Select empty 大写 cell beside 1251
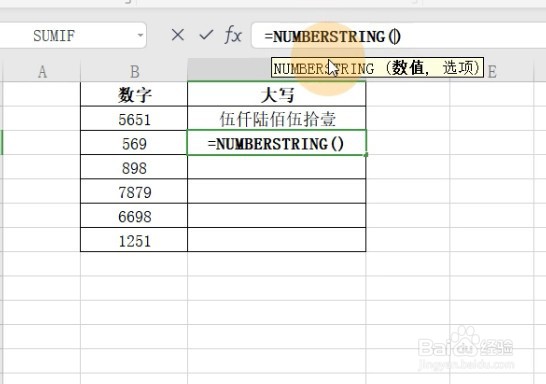The width and height of the screenshot is (546, 384). pos(277,240)
